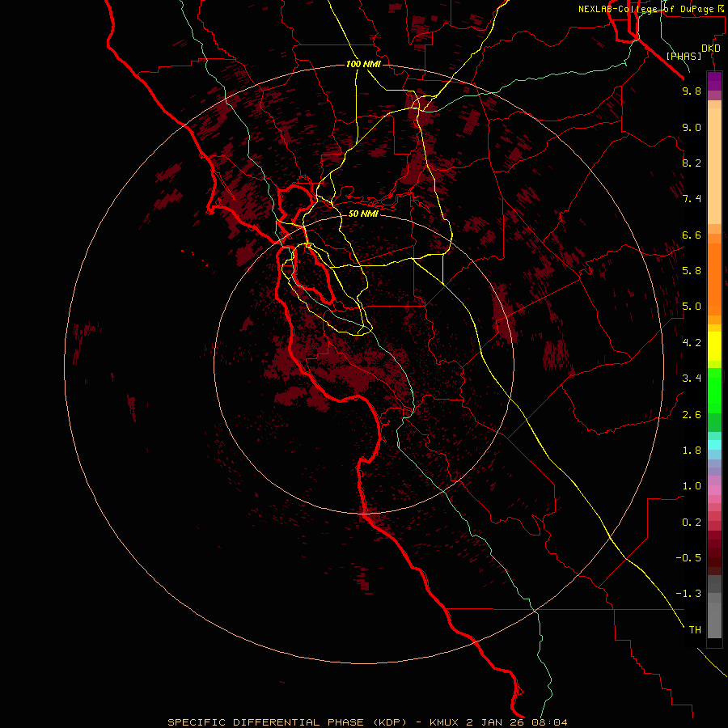Click the 2.6 legend value
The width and height of the screenshot is (728, 728).
pyautogui.click(x=692, y=415)
